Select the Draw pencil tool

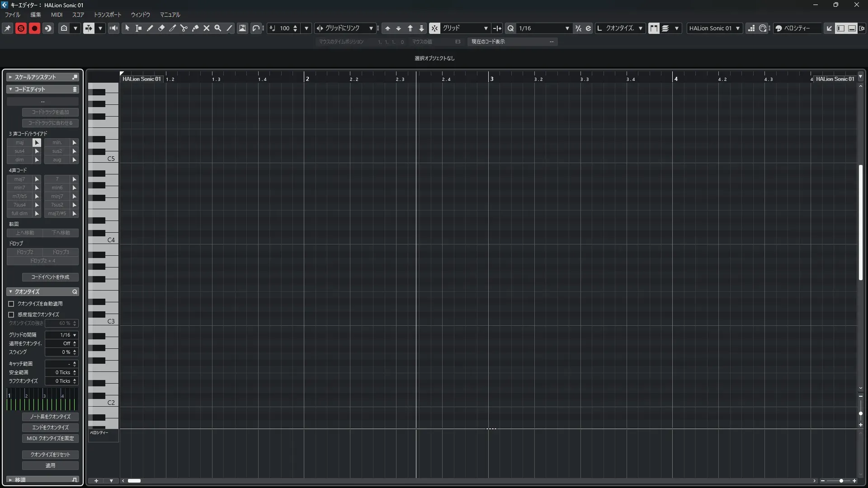tap(150, 28)
